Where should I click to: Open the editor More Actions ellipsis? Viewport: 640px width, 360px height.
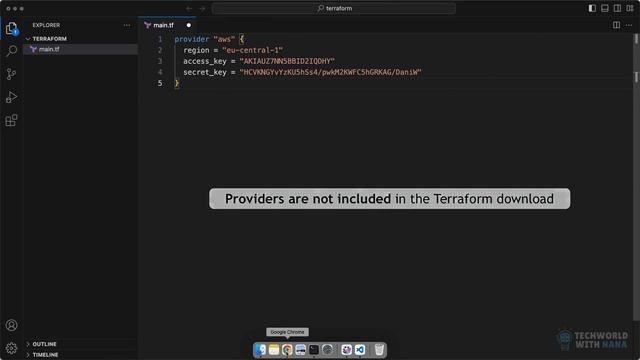coord(629,25)
